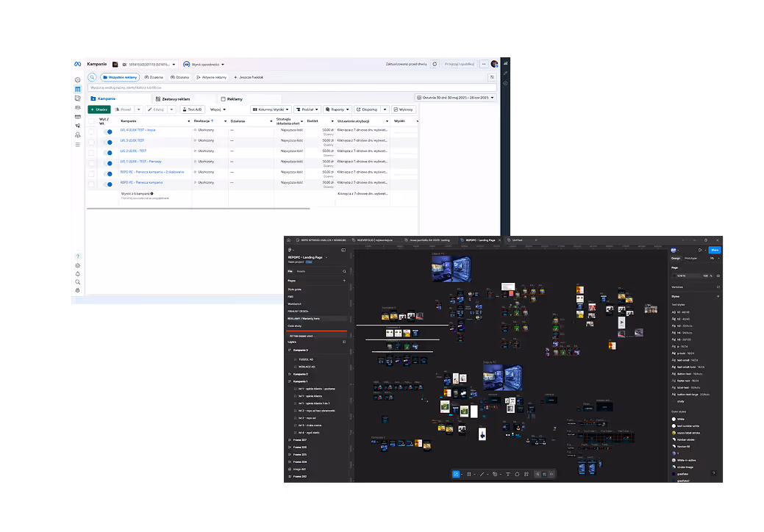
Task: Open the date range dropdown Ostatnie 30 dni
Action: coord(456,97)
